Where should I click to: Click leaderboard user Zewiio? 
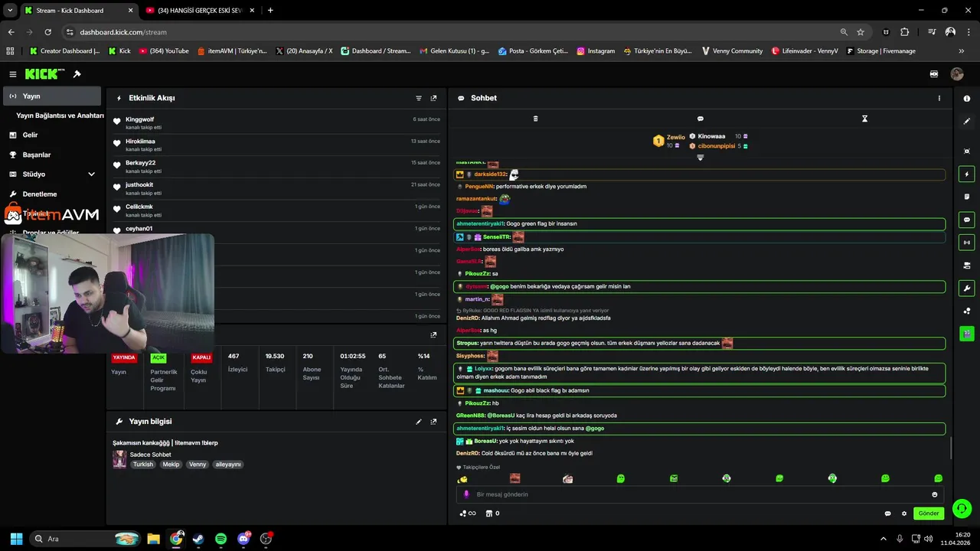[x=675, y=137]
